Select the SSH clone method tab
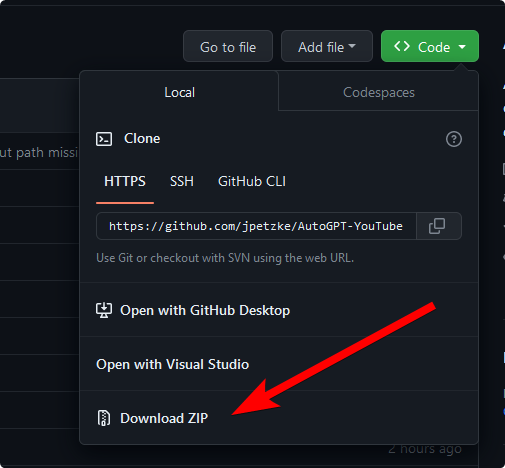 pyautogui.click(x=182, y=182)
